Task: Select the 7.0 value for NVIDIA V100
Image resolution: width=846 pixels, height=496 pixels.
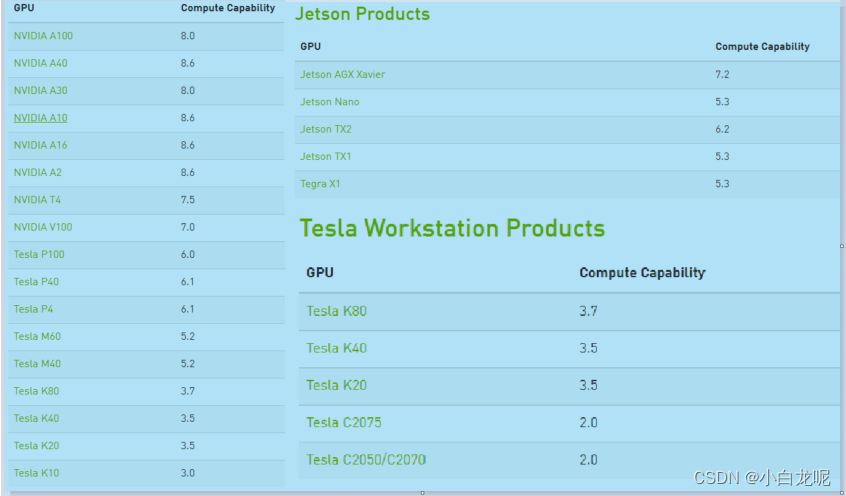Action: click(x=188, y=227)
